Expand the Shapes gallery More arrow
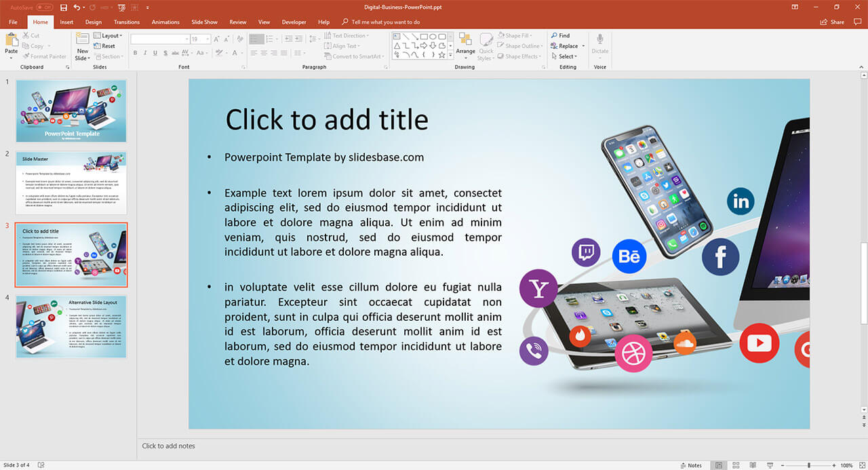Image resolution: width=868 pixels, height=470 pixels. [x=450, y=55]
